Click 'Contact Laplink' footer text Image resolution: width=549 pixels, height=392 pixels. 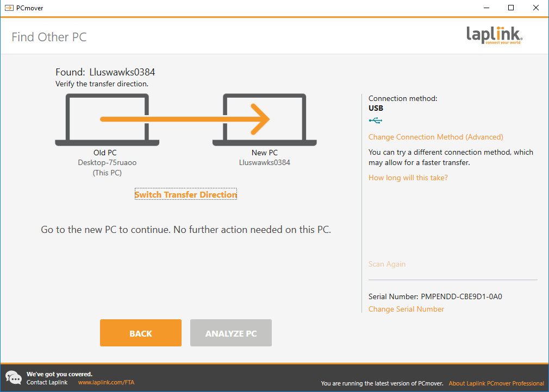click(x=47, y=382)
